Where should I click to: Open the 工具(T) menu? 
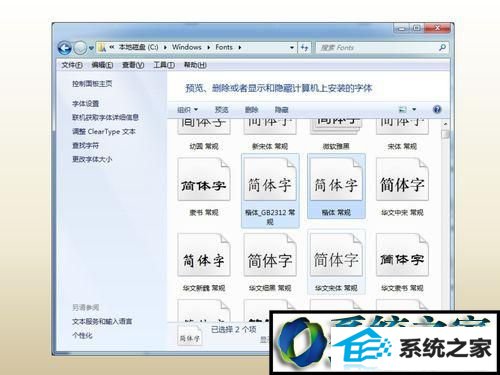click(x=164, y=65)
